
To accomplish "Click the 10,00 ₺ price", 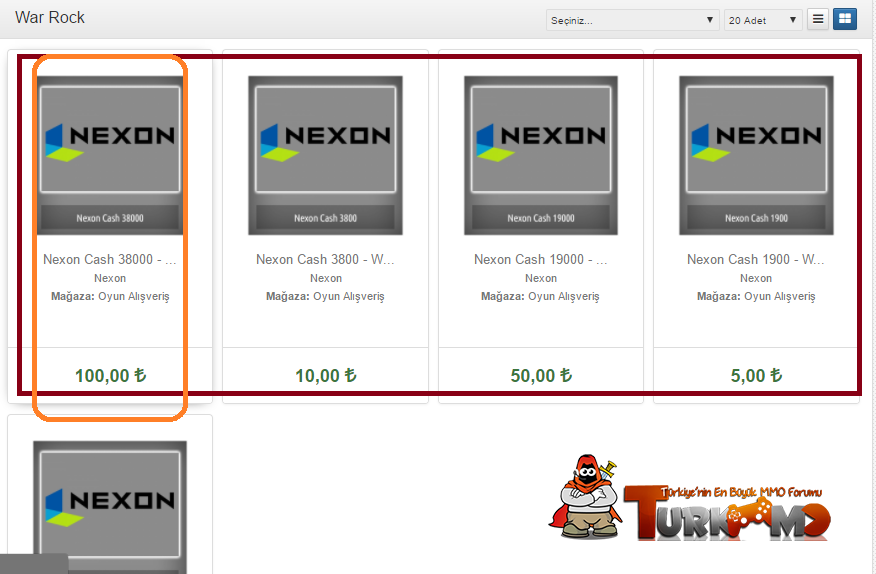I will [x=326, y=375].
